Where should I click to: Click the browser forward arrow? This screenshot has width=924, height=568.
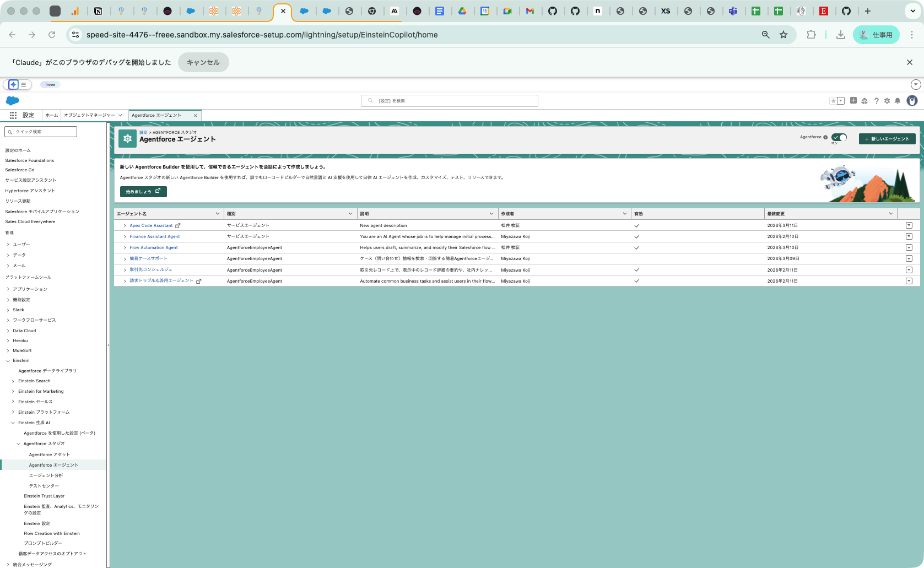pos(32,35)
